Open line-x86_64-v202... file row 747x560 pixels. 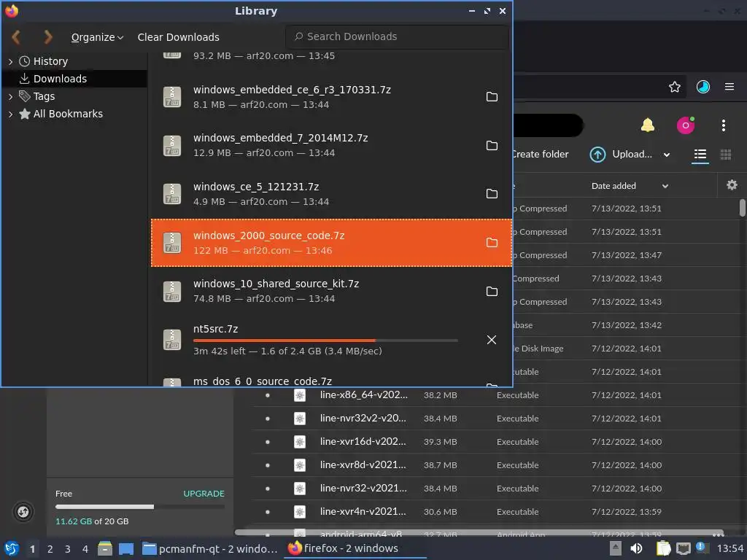(x=495, y=394)
